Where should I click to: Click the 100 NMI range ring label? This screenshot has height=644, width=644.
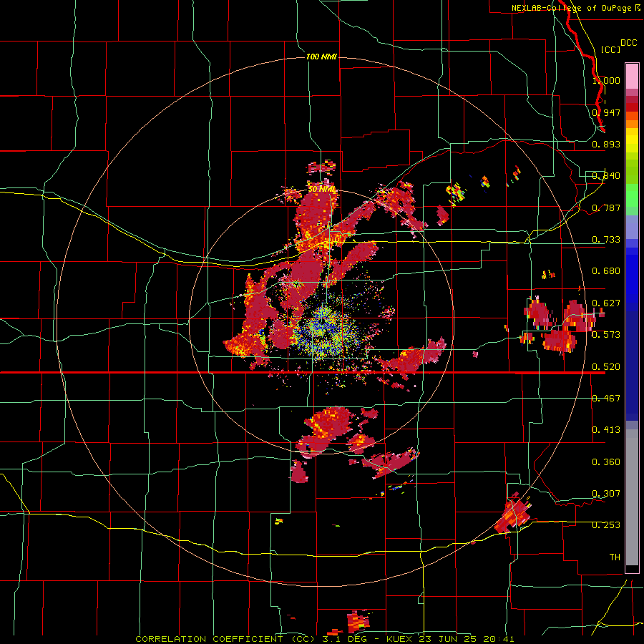pos(321,57)
